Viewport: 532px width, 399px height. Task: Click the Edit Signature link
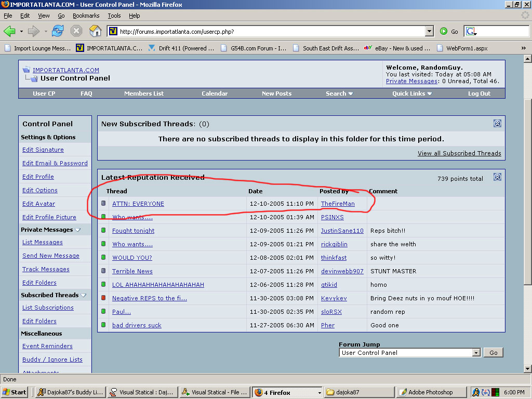pyautogui.click(x=43, y=150)
